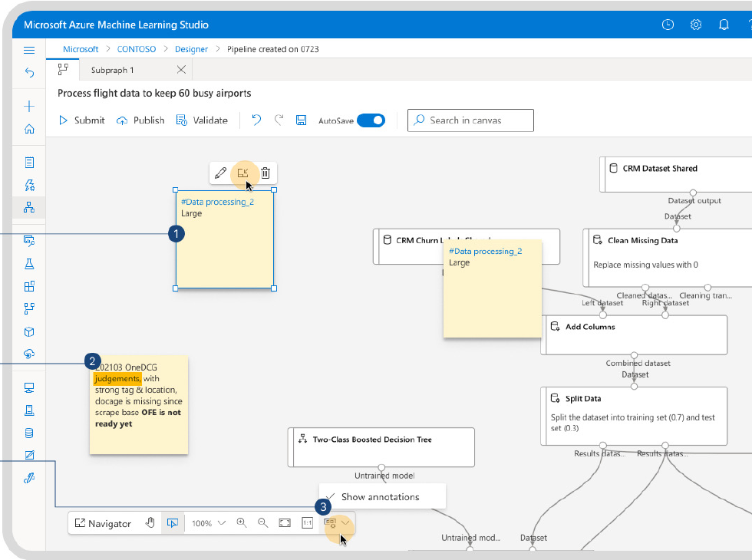This screenshot has height=560, width=752.
Task: Click the Combined dataset output port of Add Columns
Action: [634, 355]
